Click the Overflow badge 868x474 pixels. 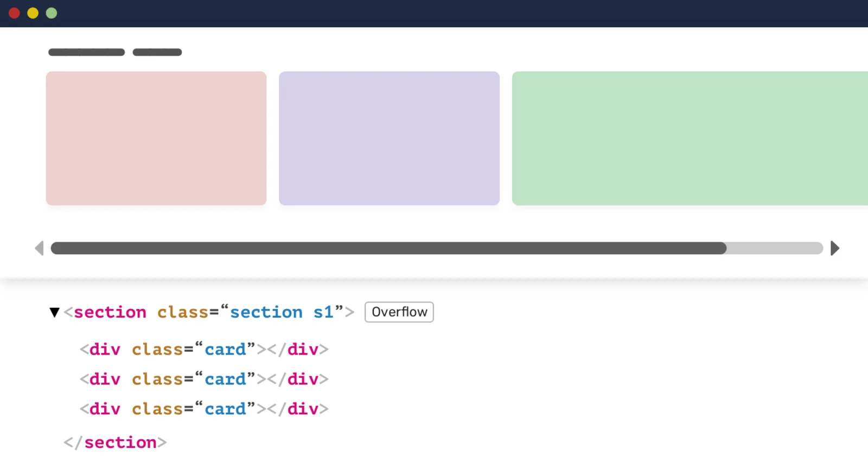point(399,312)
